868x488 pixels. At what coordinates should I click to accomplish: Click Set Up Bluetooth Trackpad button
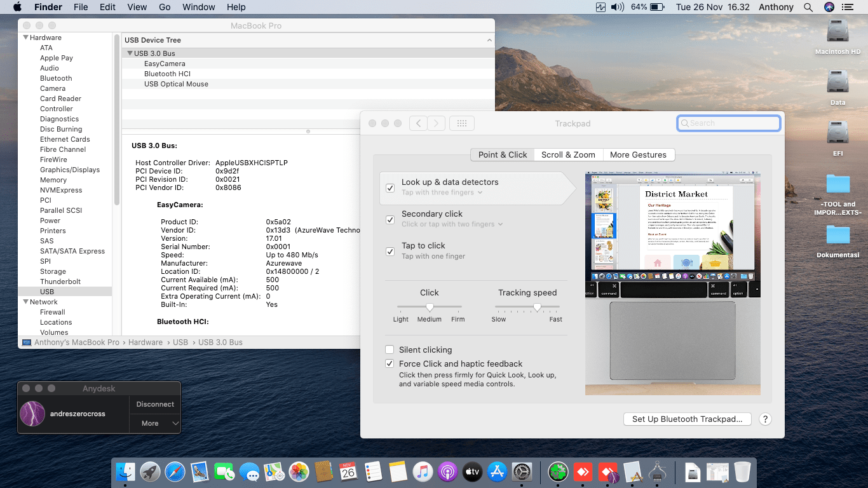tap(687, 419)
